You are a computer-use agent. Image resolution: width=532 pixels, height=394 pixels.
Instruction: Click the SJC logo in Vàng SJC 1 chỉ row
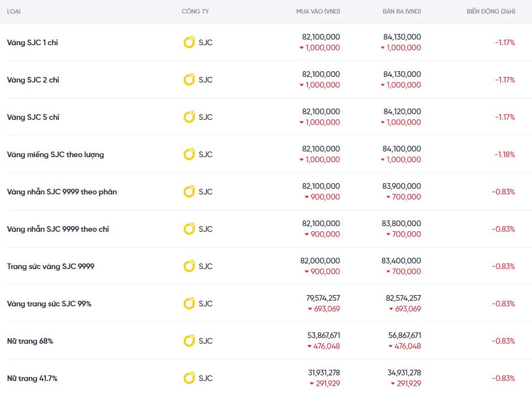point(189,42)
